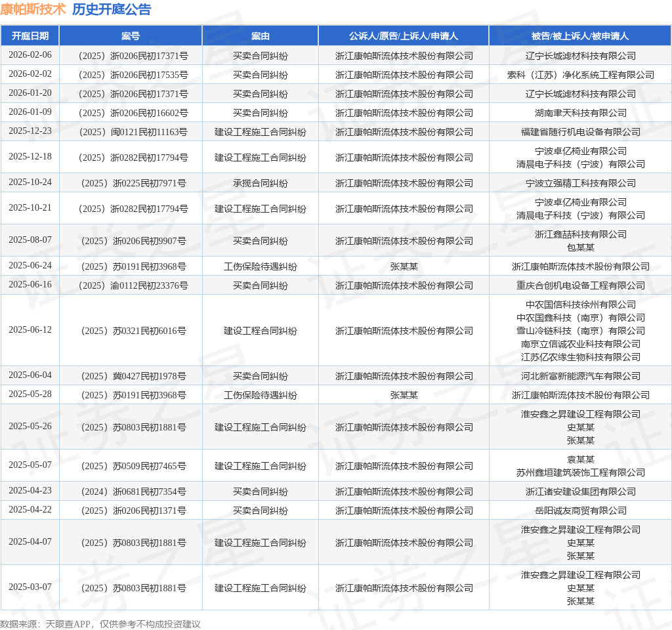Click defendant 中农国信科技徐州有限公司
The image size is (672, 630).
(580, 305)
